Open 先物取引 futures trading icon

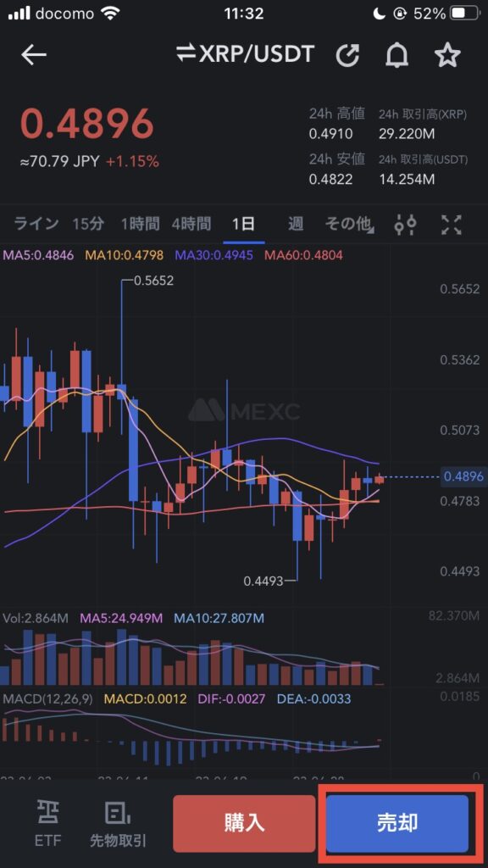118,823
